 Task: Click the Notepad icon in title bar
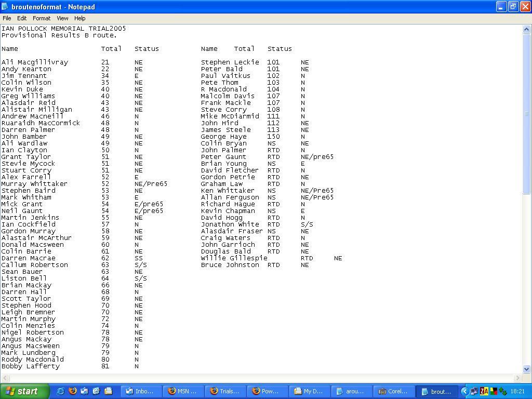coord(5,7)
